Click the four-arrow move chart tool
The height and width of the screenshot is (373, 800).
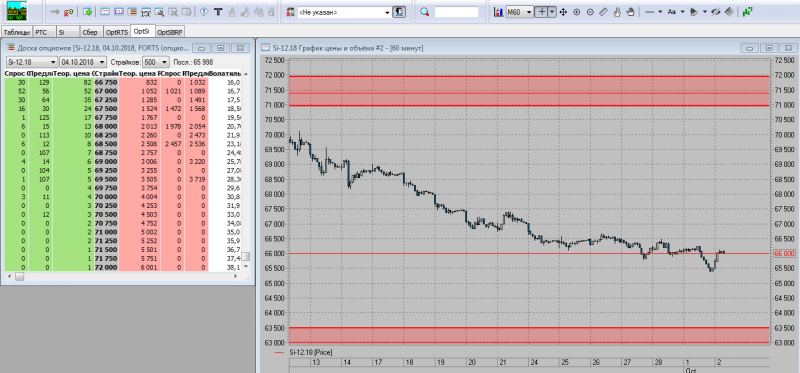pyautogui.click(x=563, y=12)
